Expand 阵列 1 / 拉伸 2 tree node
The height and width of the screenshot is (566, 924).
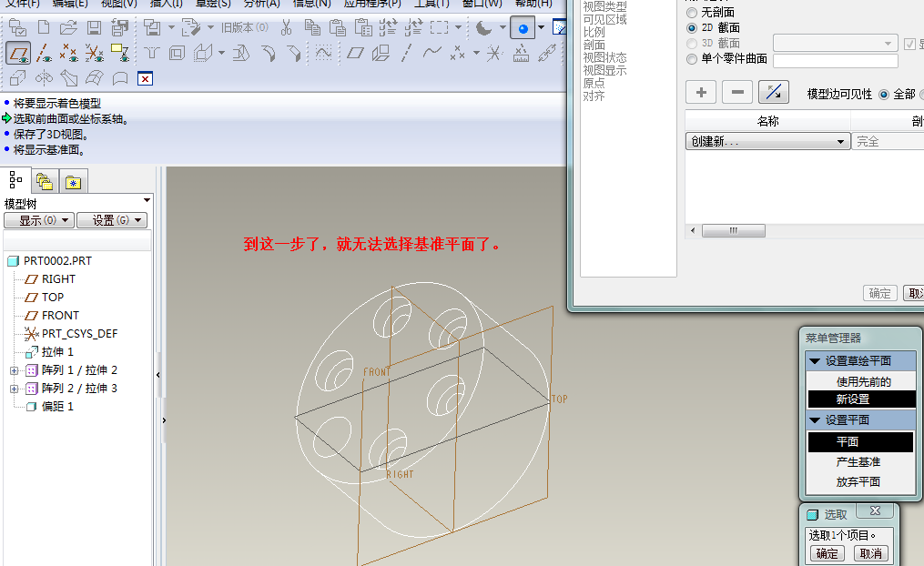point(15,370)
